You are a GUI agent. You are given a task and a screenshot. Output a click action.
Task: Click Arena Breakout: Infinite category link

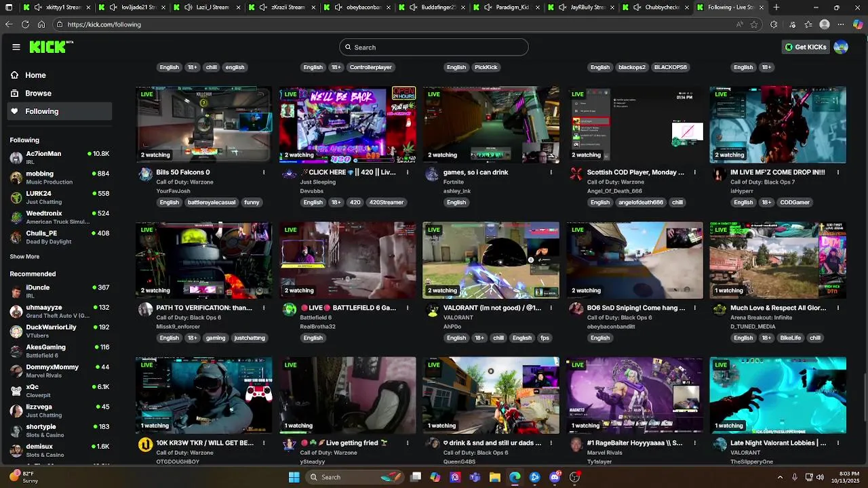tap(761, 318)
